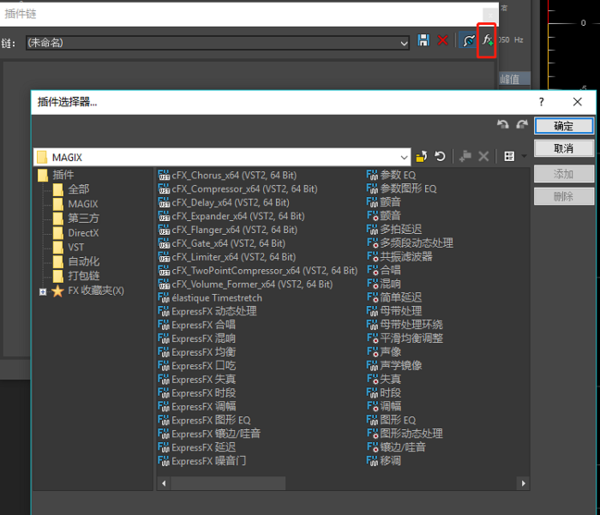Delete the chain preset with red X
The image size is (600, 515).
pos(443,40)
